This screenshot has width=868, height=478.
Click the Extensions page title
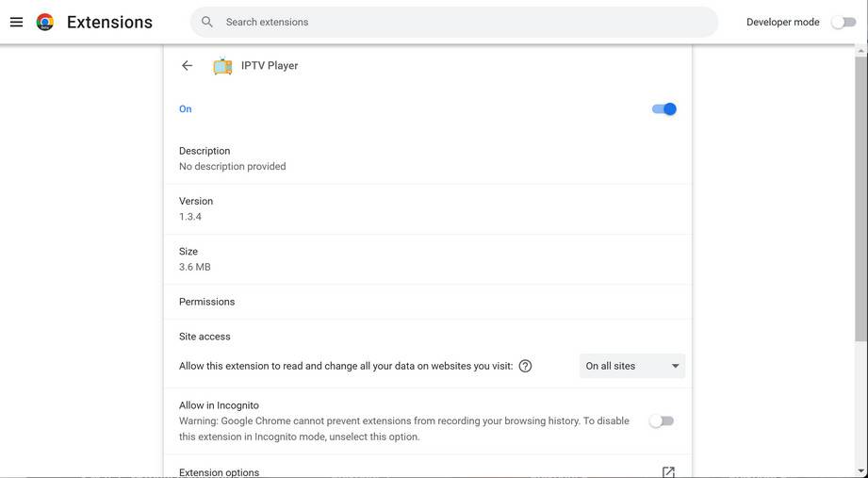pos(109,22)
